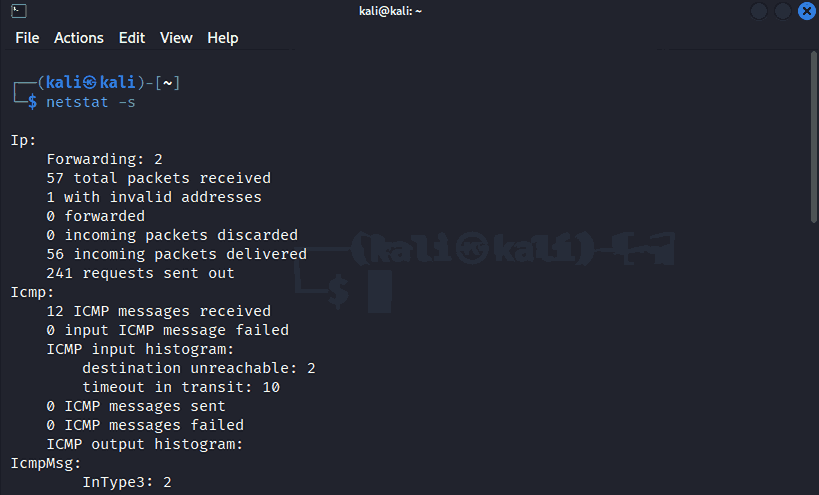The width and height of the screenshot is (819, 495).
Task: Click the Ip: section header line
Action: click(24, 140)
